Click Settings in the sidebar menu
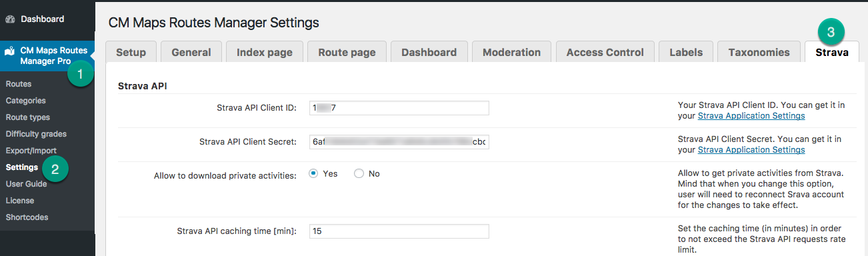This screenshot has width=868, height=256. 22,167
